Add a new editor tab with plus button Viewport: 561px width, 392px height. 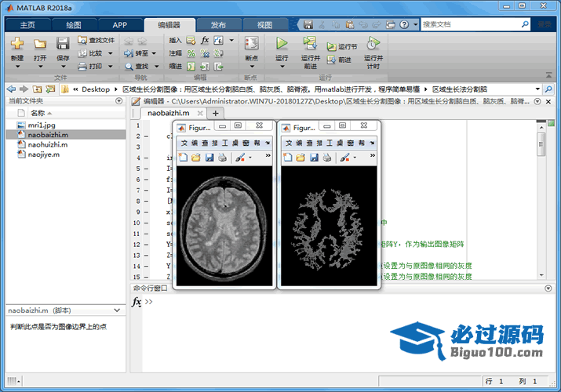coord(216,113)
